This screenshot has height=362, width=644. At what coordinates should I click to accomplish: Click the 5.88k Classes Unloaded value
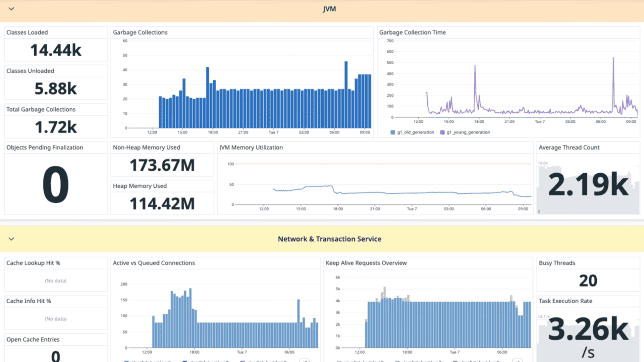56,89
